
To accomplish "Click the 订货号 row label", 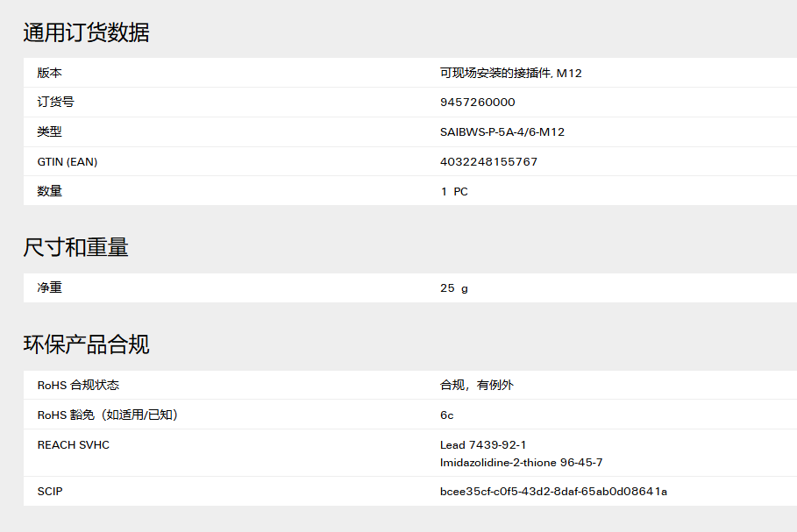I will point(55,103).
